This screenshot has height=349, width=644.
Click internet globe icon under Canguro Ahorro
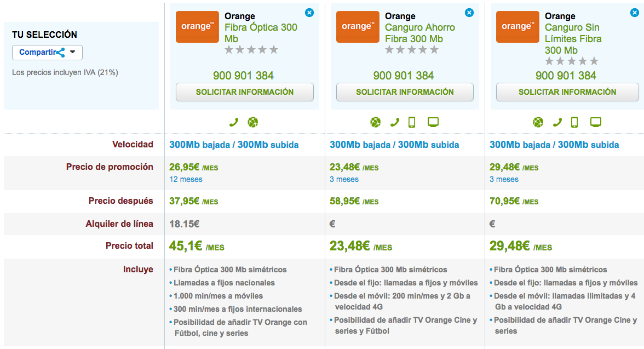[x=376, y=122]
